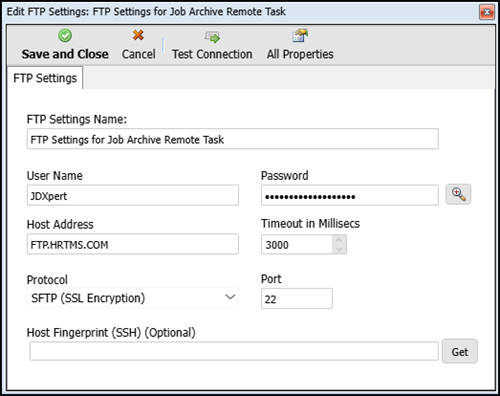Reveal password with the magnifier button
The image size is (500, 396).
click(458, 194)
